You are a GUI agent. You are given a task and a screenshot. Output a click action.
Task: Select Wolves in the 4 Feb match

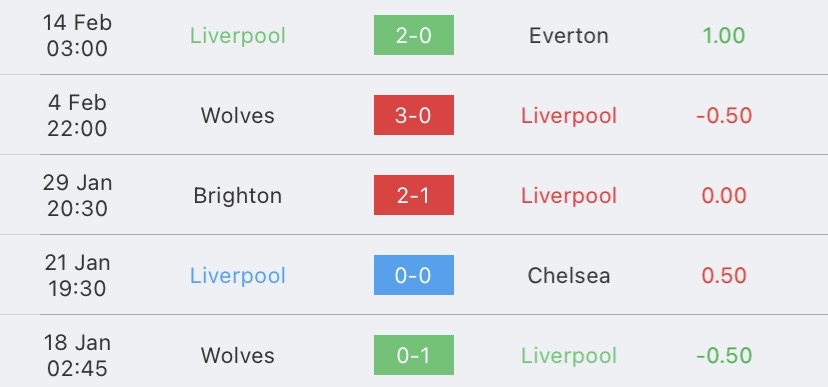click(x=238, y=116)
